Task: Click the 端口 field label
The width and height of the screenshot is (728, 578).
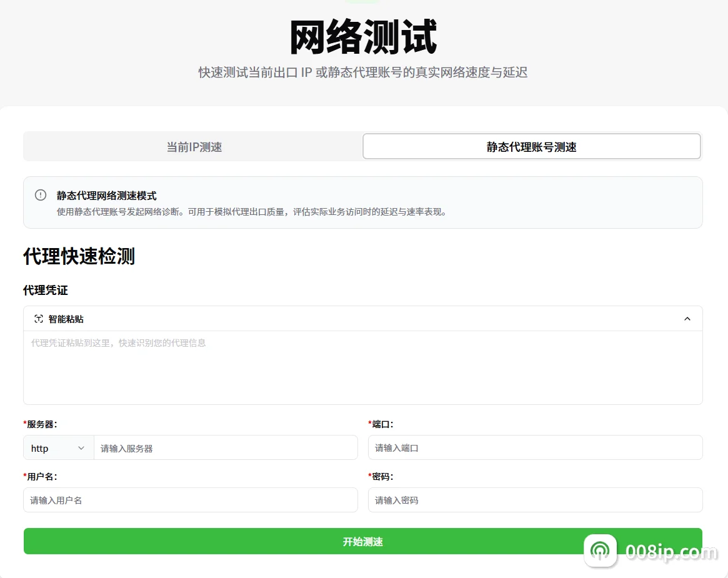Action: [381, 424]
